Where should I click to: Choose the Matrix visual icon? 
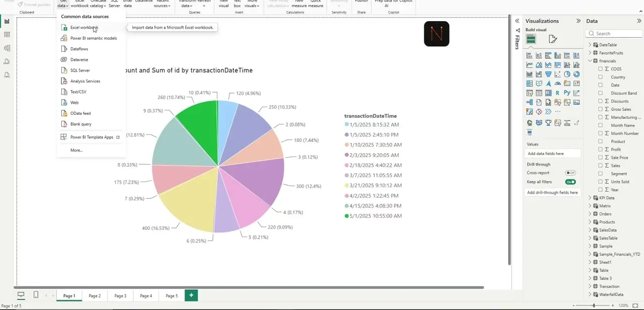[x=548, y=93]
